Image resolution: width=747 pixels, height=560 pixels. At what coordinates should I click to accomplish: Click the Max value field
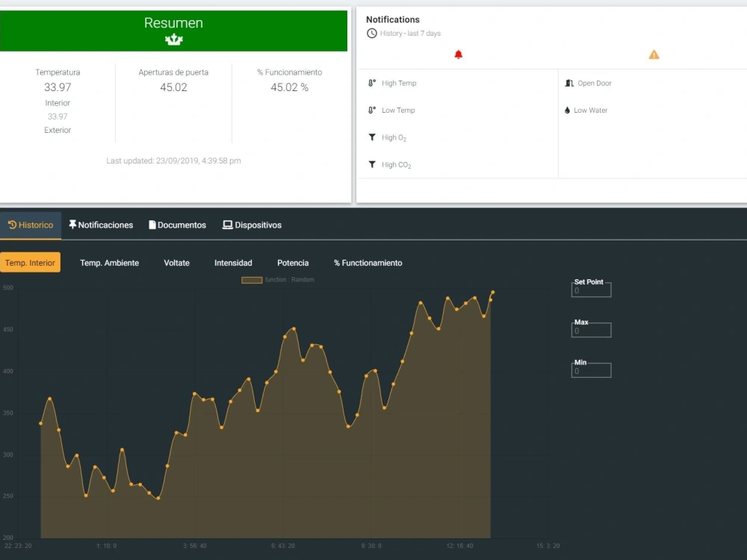(591, 331)
